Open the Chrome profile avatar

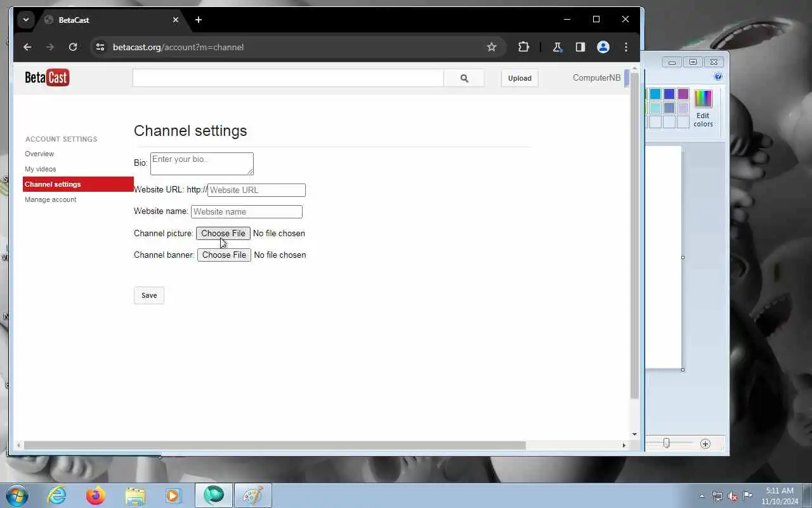[603, 47]
